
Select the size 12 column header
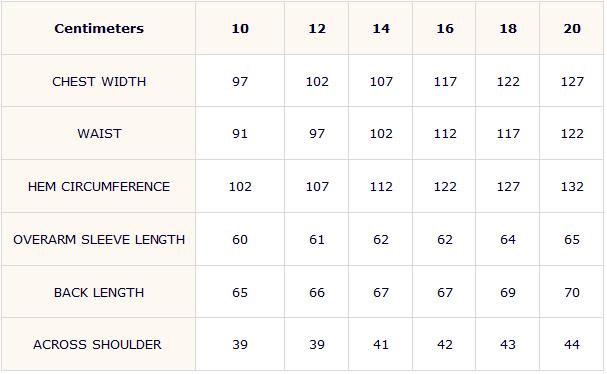317,28
